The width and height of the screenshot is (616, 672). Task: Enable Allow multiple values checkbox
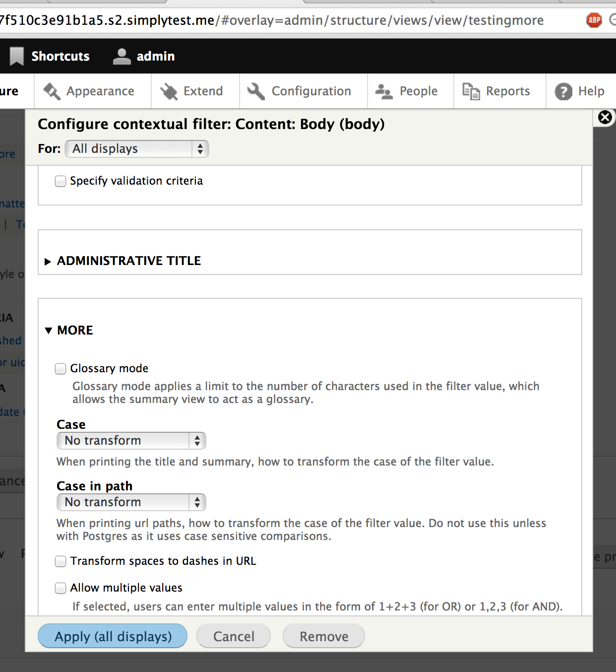click(61, 588)
